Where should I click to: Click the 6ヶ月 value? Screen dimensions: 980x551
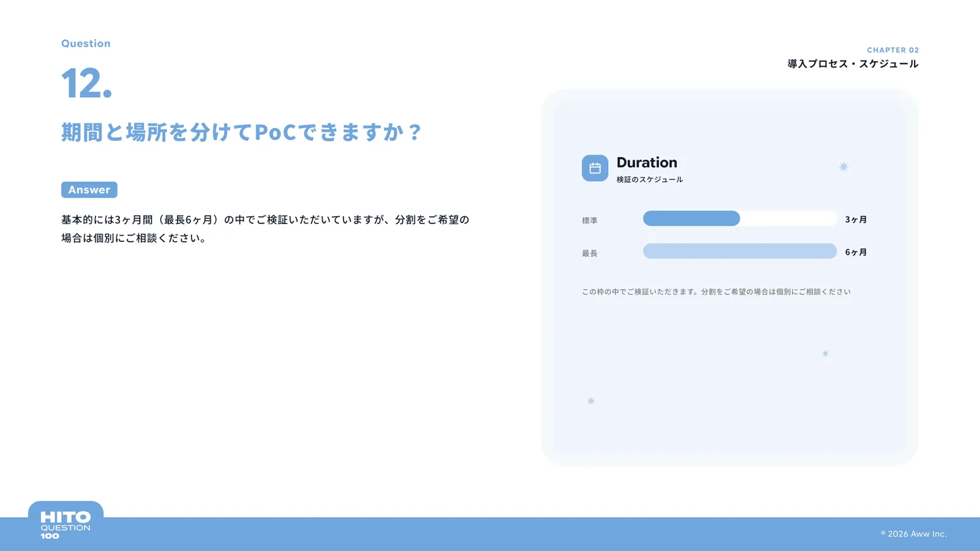[856, 252]
